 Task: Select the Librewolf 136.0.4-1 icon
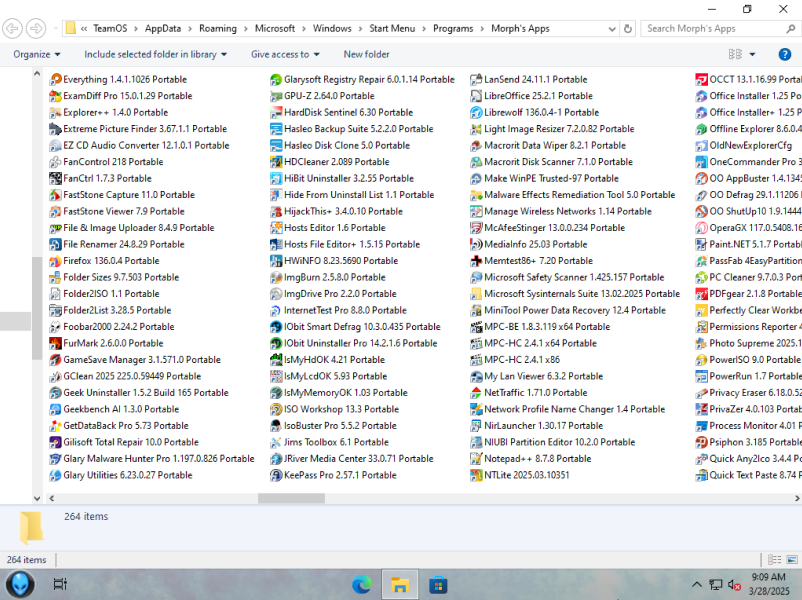point(476,113)
